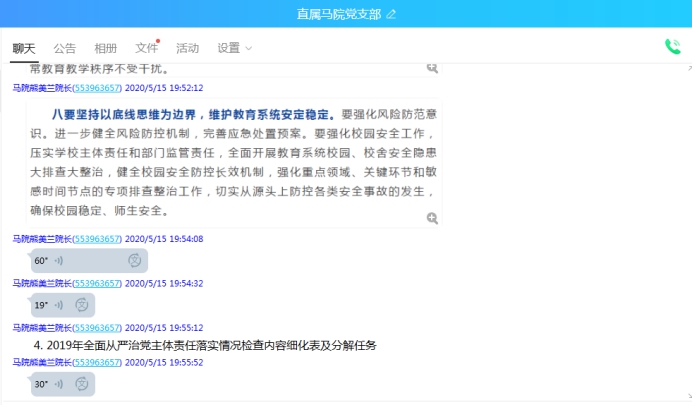Open the 相册 tab
Viewport: 692px width, 405px height.
(105, 48)
